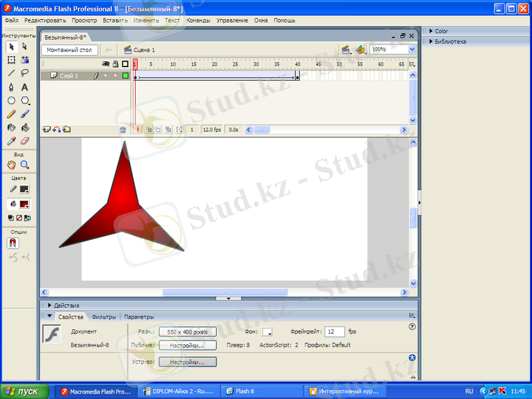
Task: Select the Hand tool
Action: point(11,165)
